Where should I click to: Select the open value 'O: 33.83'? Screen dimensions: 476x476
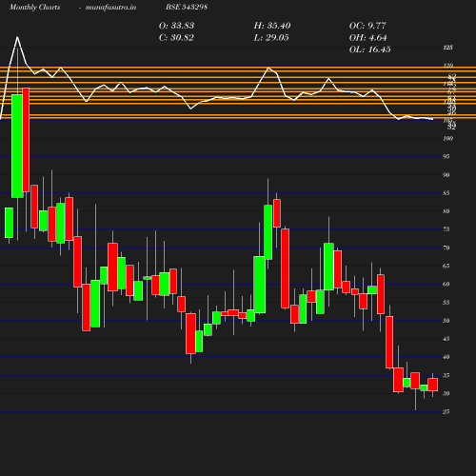coord(176,26)
